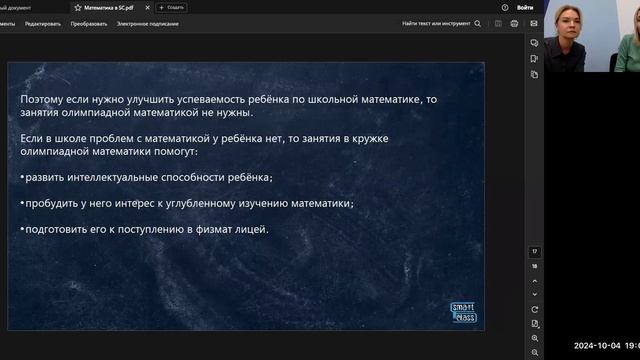The image size is (640, 360).
Task: Click the save icon in the toolbar
Action: click(x=498, y=24)
